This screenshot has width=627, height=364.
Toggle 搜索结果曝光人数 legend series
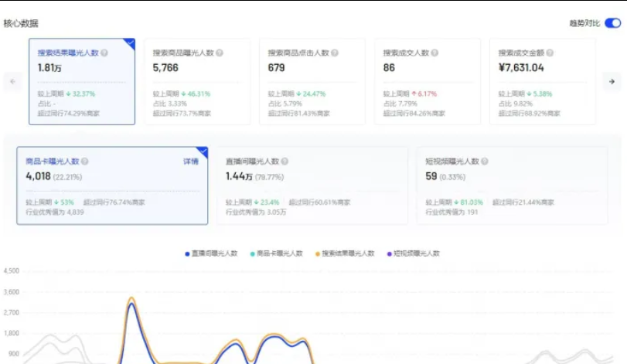(345, 253)
